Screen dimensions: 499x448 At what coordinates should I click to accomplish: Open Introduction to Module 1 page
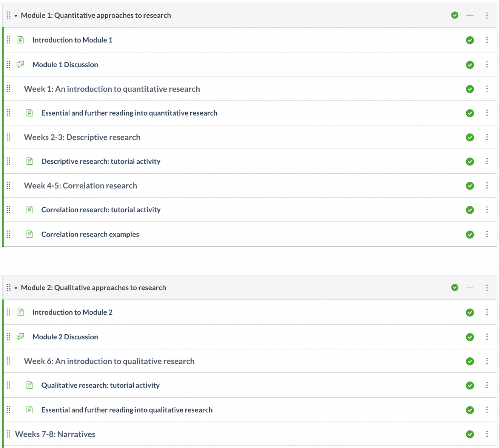coord(72,40)
